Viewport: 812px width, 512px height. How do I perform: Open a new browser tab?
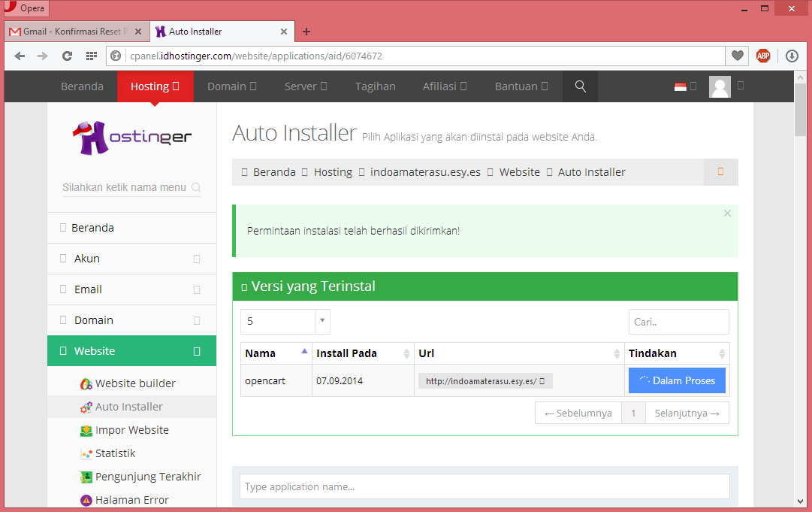[x=306, y=32]
